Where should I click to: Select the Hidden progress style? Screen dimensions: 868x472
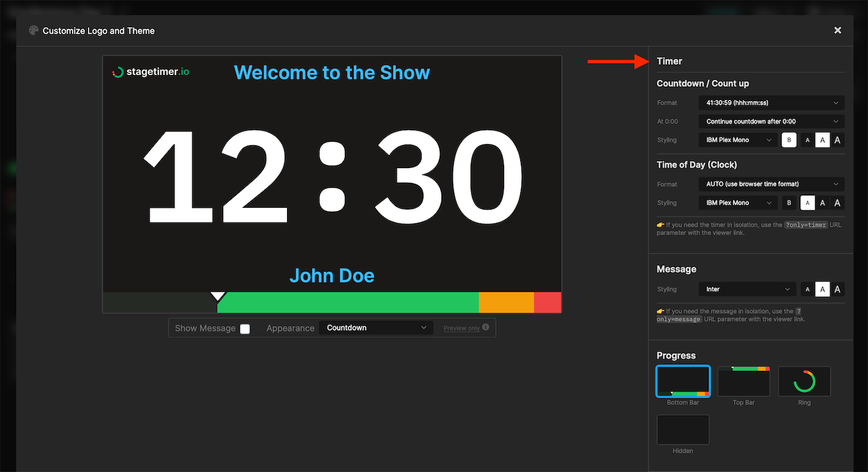(683, 430)
